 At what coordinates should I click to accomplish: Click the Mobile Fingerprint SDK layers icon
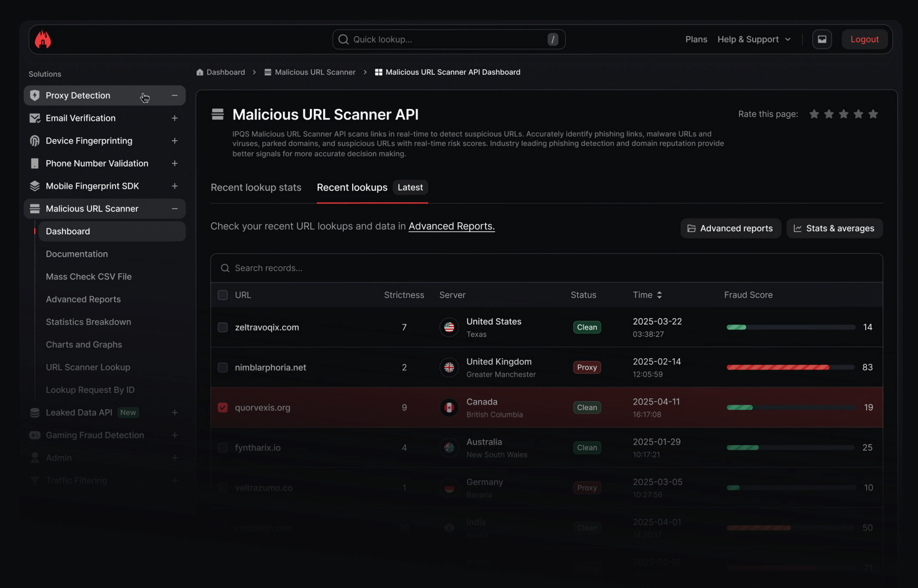pyautogui.click(x=35, y=186)
